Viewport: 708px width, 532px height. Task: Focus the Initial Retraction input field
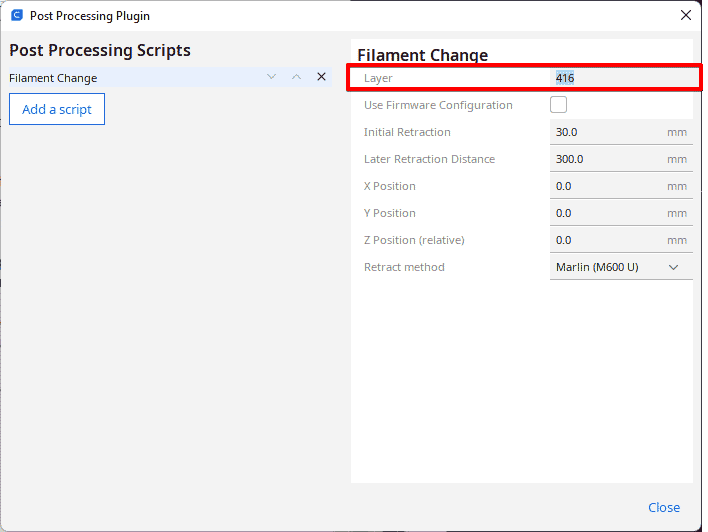click(621, 132)
